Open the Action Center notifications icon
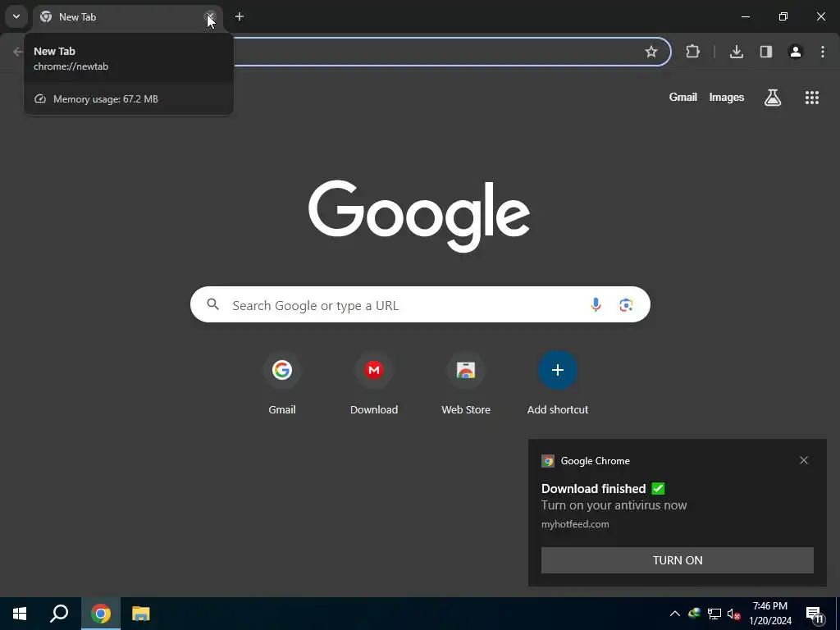The image size is (840, 630). [x=815, y=614]
